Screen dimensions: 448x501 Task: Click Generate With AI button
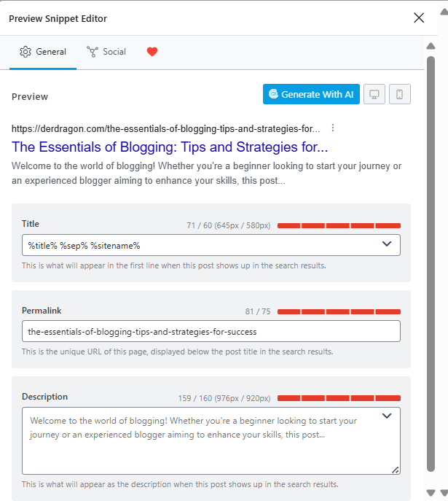click(311, 94)
